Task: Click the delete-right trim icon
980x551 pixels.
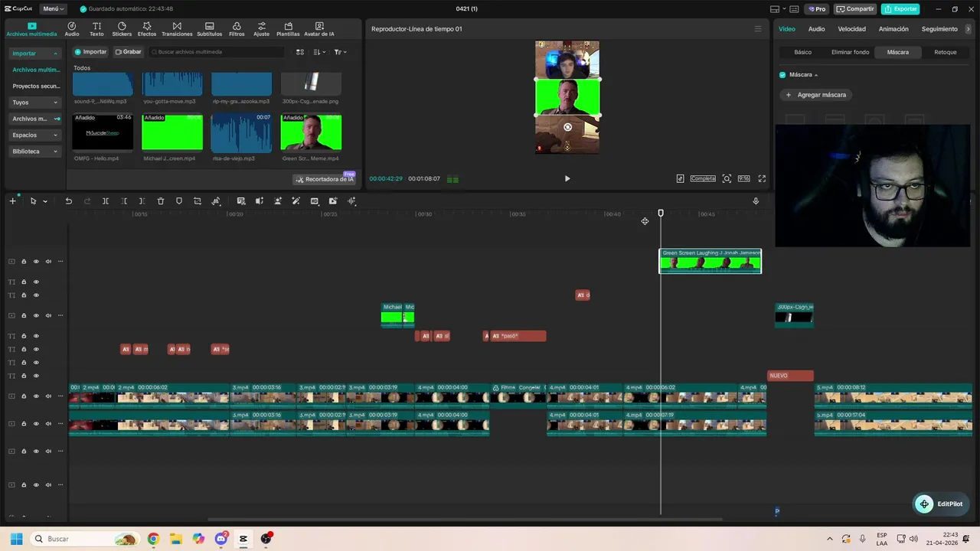Action: click(x=142, y=201)
